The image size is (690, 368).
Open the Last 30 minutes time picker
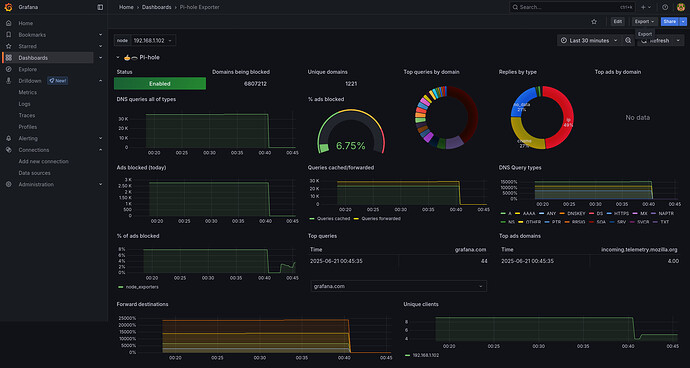589,40
